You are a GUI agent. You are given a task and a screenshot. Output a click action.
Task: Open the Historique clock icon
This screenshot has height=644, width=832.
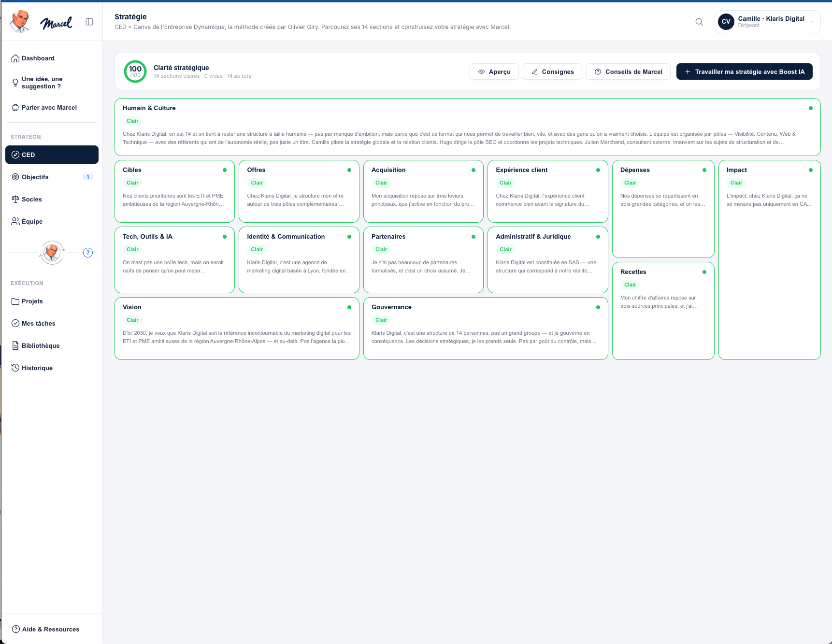[x=15, y=368]
